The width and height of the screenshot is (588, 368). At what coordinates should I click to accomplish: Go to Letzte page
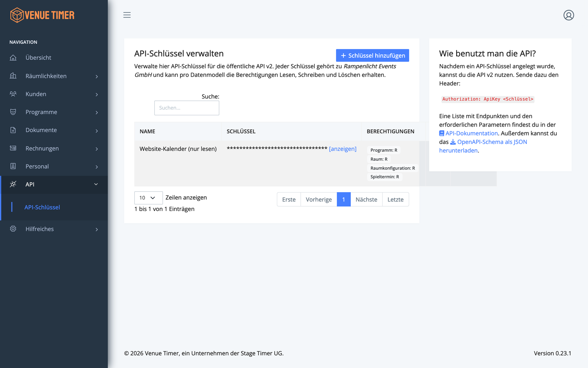pyautogui.click(x=395, y=200)
